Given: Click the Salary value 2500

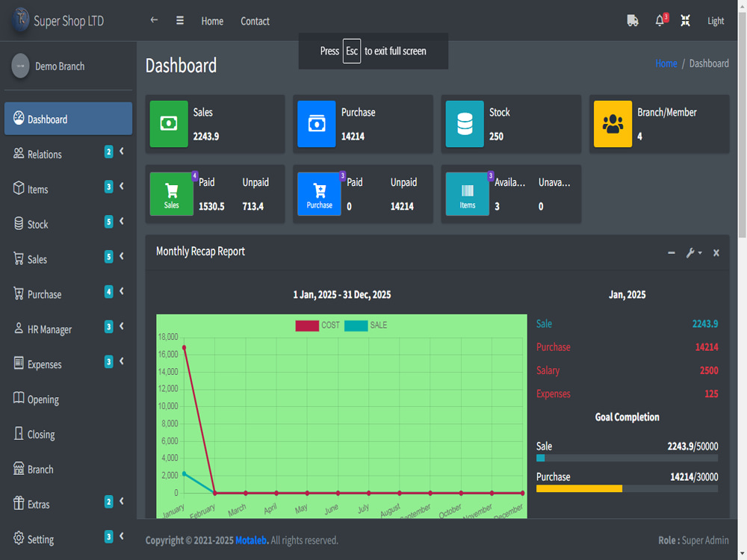Looking at the screenshot, I should click(709, 370).
